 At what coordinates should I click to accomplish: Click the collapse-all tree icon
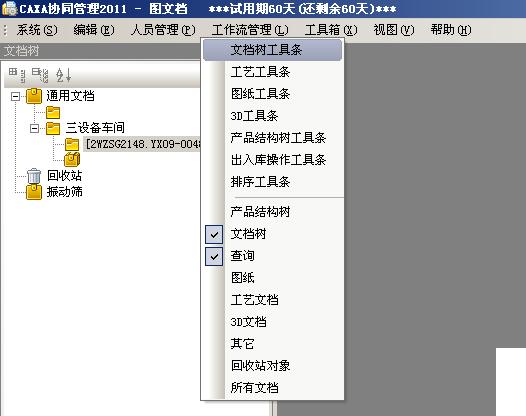40,74
